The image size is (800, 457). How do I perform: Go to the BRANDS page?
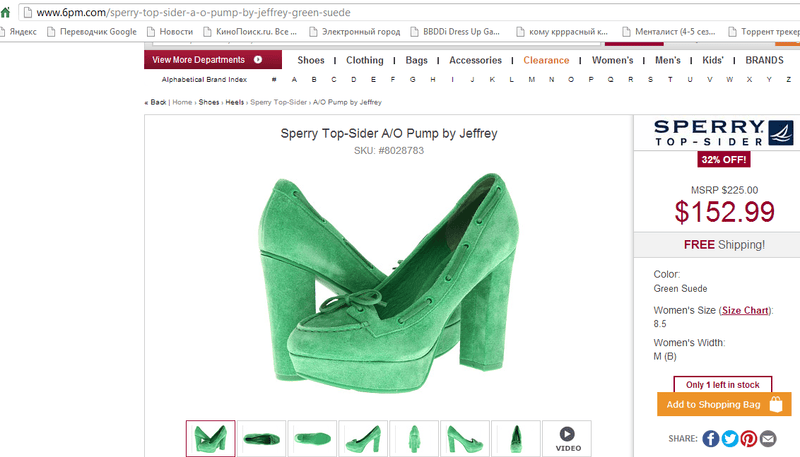(x=764, y=60)
